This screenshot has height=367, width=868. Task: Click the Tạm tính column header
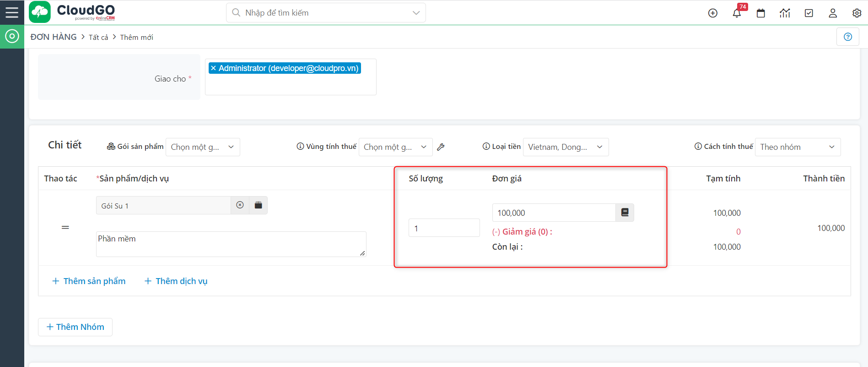pos(723,179)
